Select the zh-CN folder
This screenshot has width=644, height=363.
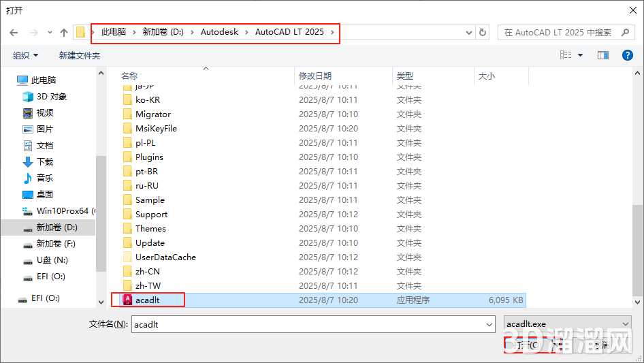pos(148,272)
